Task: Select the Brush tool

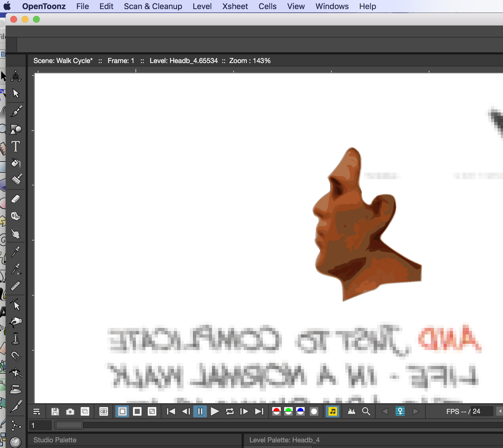Action: 16,111
